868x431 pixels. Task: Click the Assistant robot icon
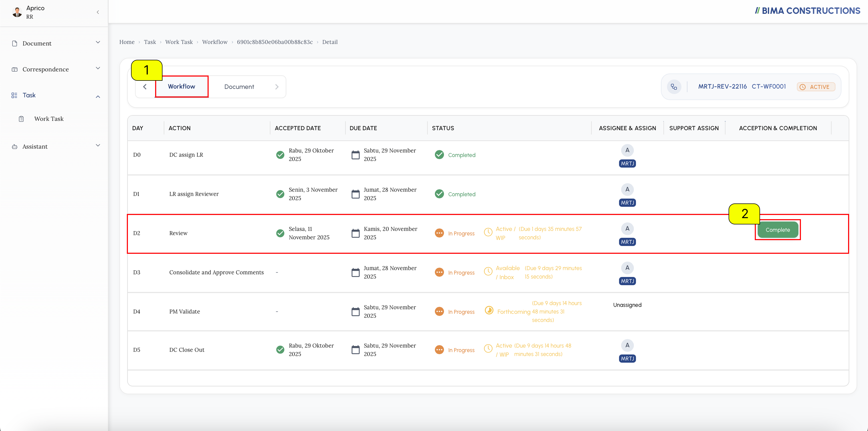point(14,147)
